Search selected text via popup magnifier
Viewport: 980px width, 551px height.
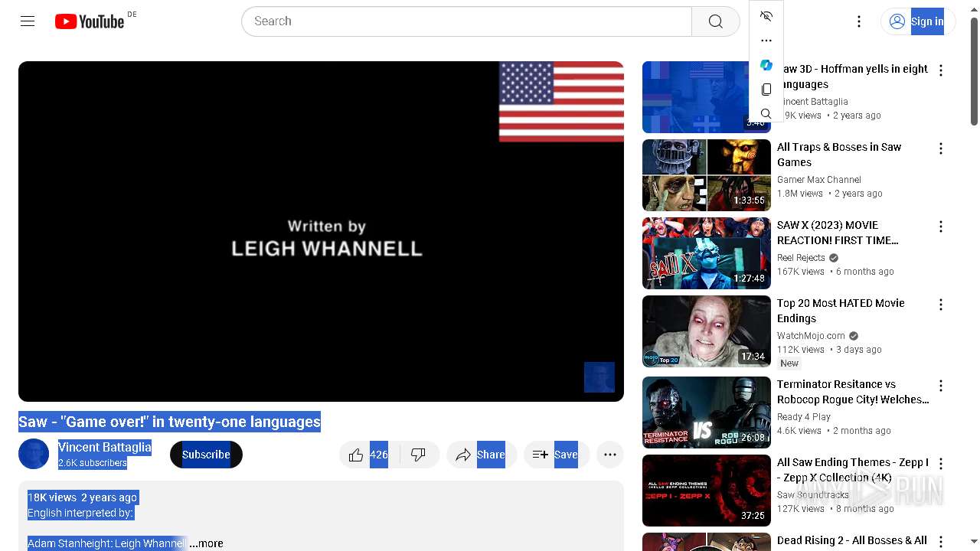point(766,114)
